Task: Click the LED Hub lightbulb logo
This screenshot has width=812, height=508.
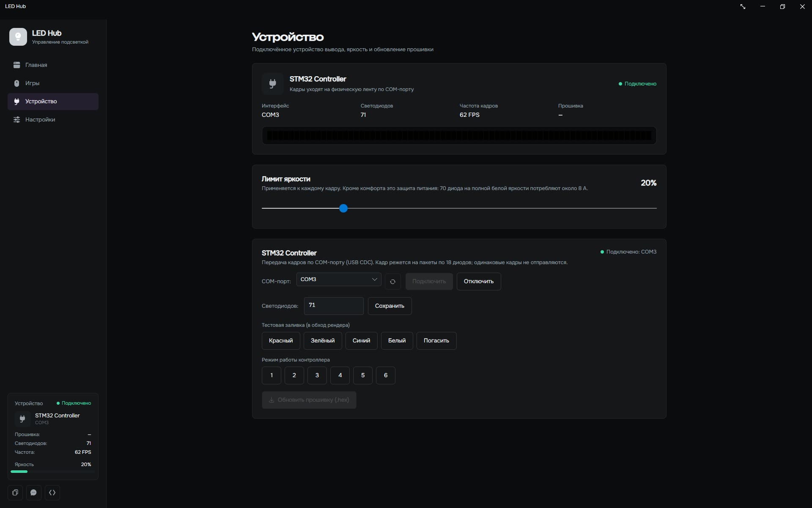Action: click(x=18, y=37)
